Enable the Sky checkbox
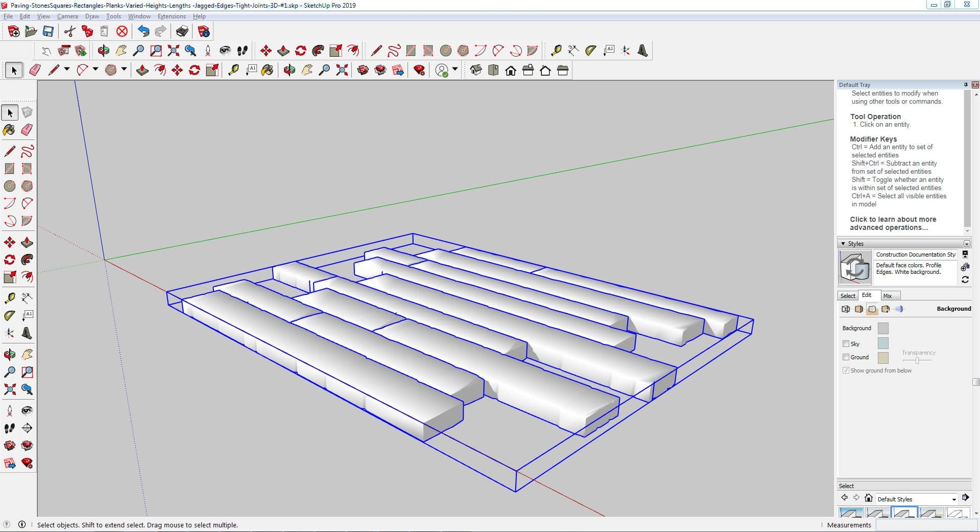Screen dimensions: 980x532 click(x=846, y=344)
